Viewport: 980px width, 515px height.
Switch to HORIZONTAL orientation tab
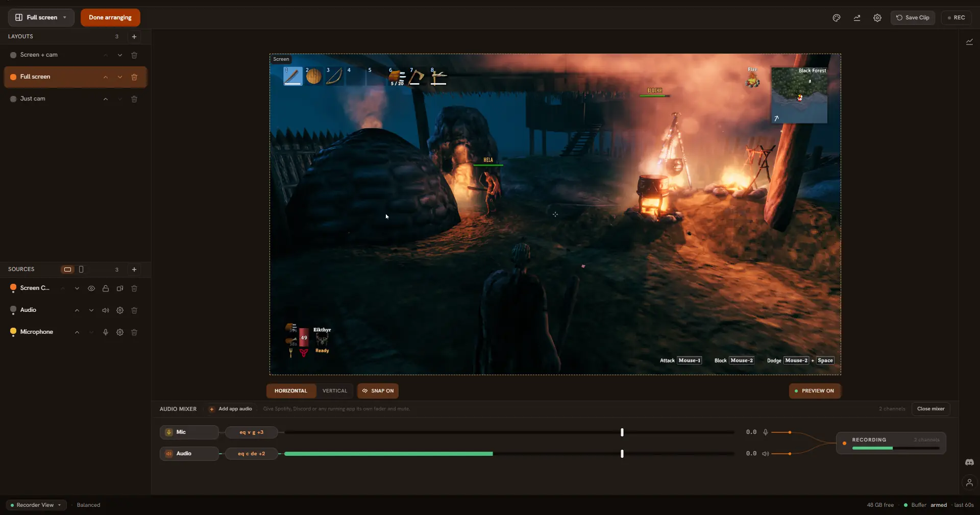[x=291, y=391]
